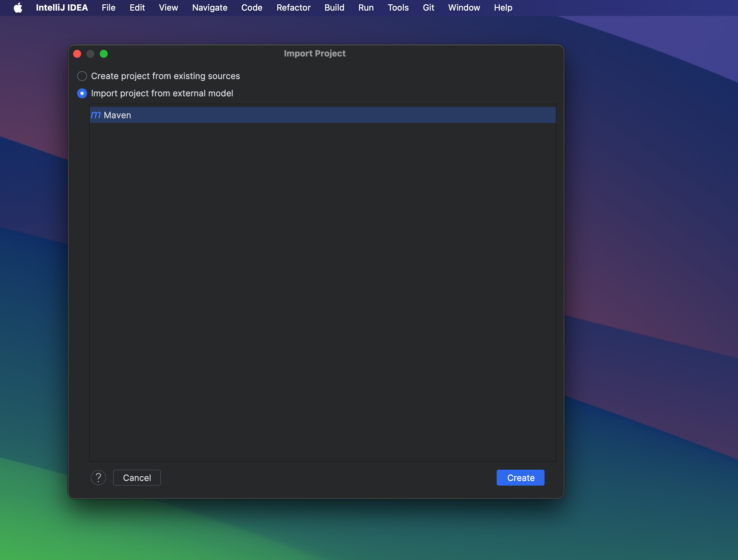The image size is (738, 560).
Task: Open the Apple menu
Action: (x=18, y=8)
